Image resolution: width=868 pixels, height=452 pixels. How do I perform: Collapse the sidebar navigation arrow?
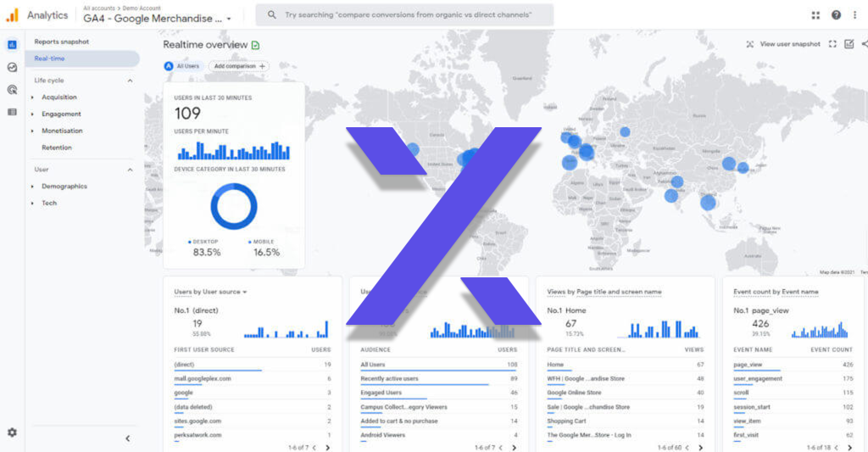[128, 438]
